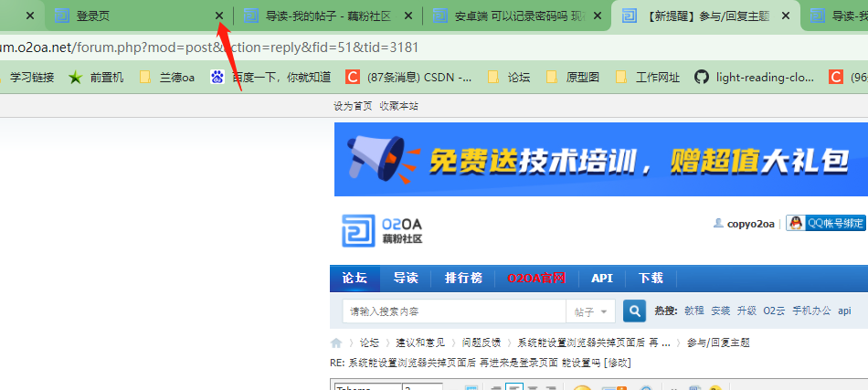
Task: Open the 百度一下 Baidu paw bookmark
Action: pos(270,78)
